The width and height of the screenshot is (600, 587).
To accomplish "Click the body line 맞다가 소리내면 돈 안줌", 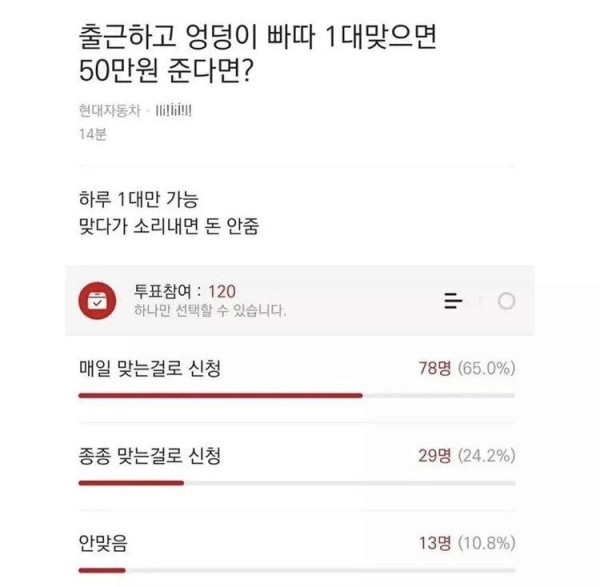I will (169, 226).
